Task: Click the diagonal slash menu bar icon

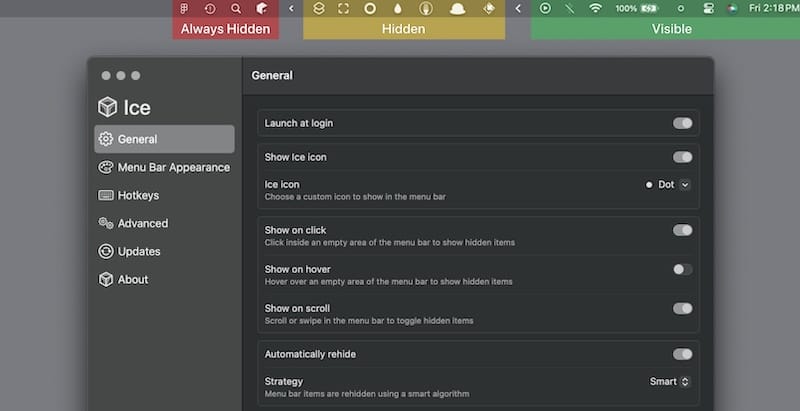Action: (x=569, y=8)
